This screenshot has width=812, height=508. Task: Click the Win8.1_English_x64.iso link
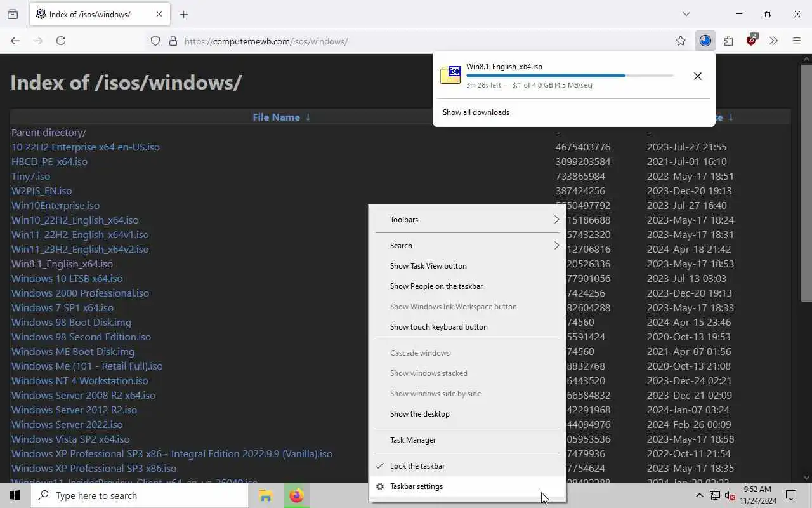point(62,264)
